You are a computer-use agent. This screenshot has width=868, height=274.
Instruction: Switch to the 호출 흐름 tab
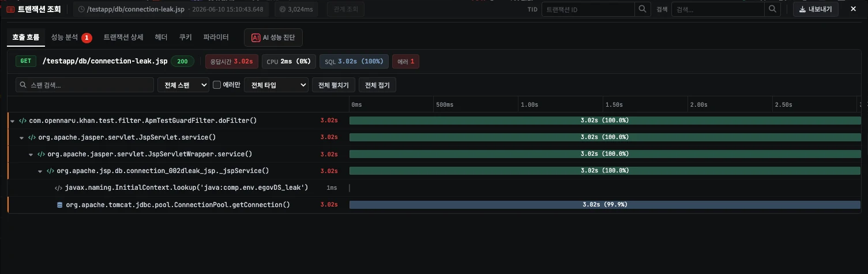[x=26, y=37]
